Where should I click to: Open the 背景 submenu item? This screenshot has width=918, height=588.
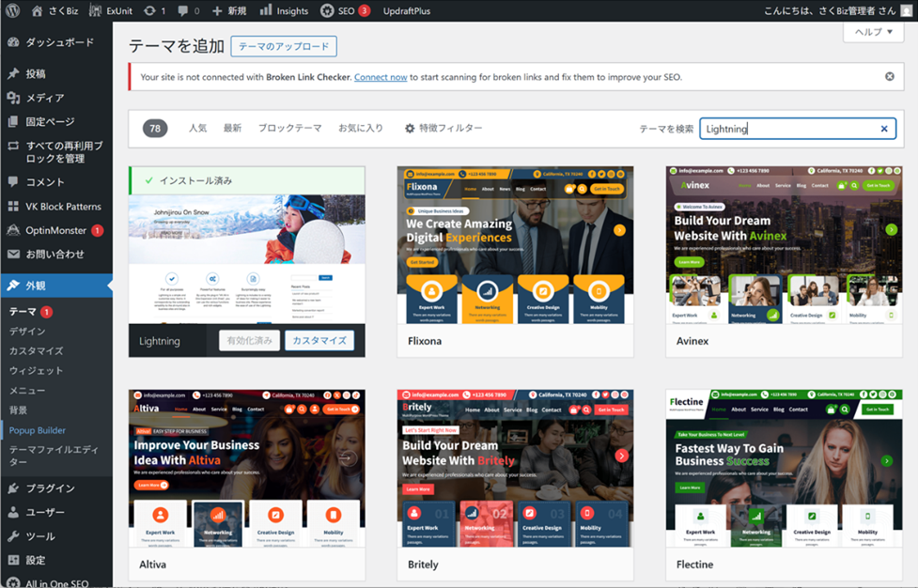tap(18, 410)
